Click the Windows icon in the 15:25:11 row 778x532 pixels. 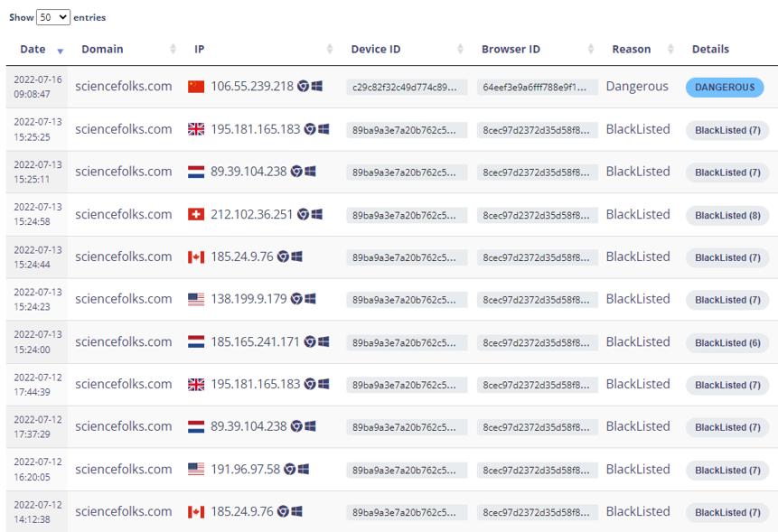point(310,172)
